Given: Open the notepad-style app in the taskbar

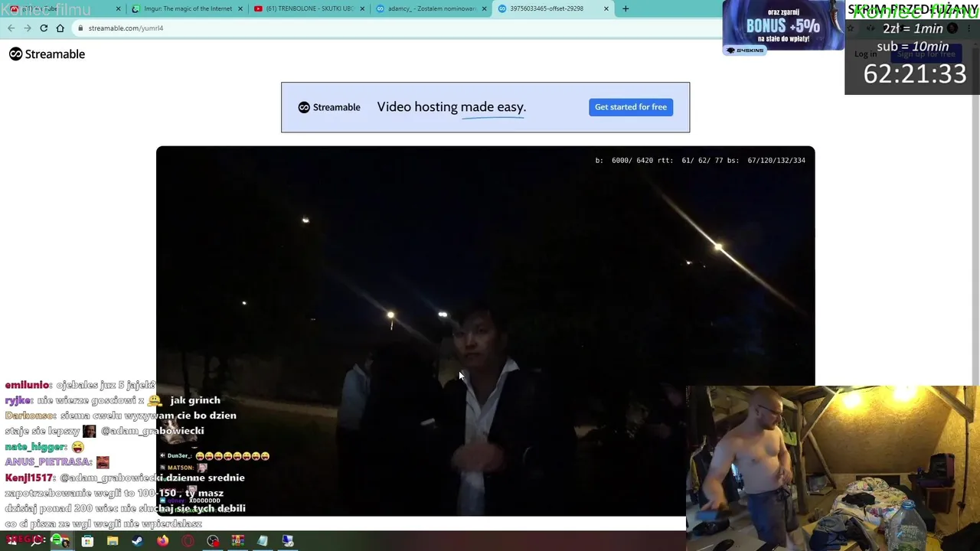Looking at the screenshot, I should (x=263, y=541).
